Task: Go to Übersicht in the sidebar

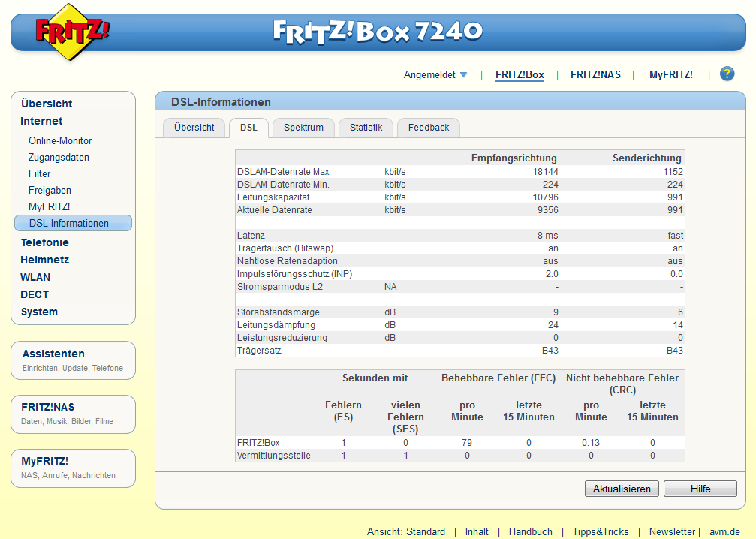Action: 47,104
